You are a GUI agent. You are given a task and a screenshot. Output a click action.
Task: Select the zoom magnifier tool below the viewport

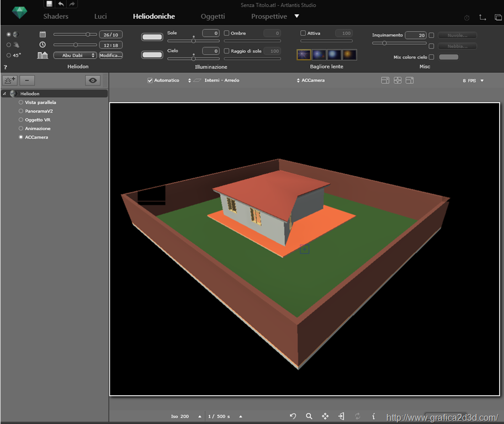coord(309,416)
